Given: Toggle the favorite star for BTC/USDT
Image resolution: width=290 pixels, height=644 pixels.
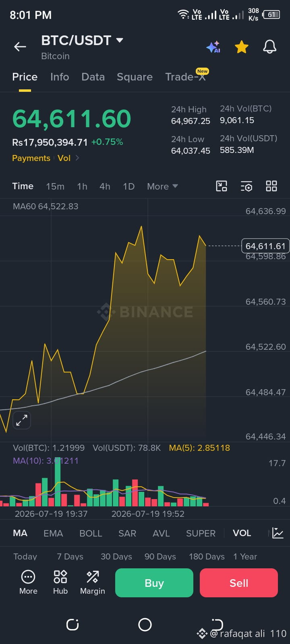Looking at the screenshot, I should tap(242, 47).
